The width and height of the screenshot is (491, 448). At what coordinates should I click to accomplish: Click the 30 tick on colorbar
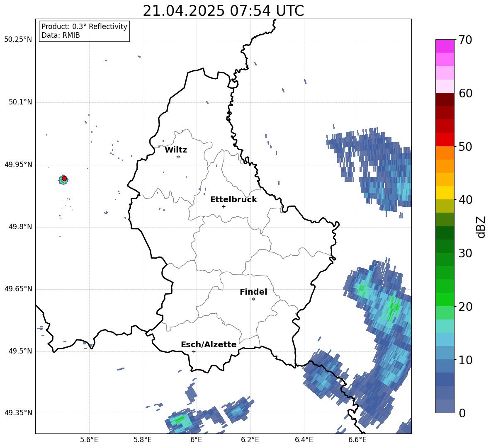pyautogui.click(x=465, y=253)
